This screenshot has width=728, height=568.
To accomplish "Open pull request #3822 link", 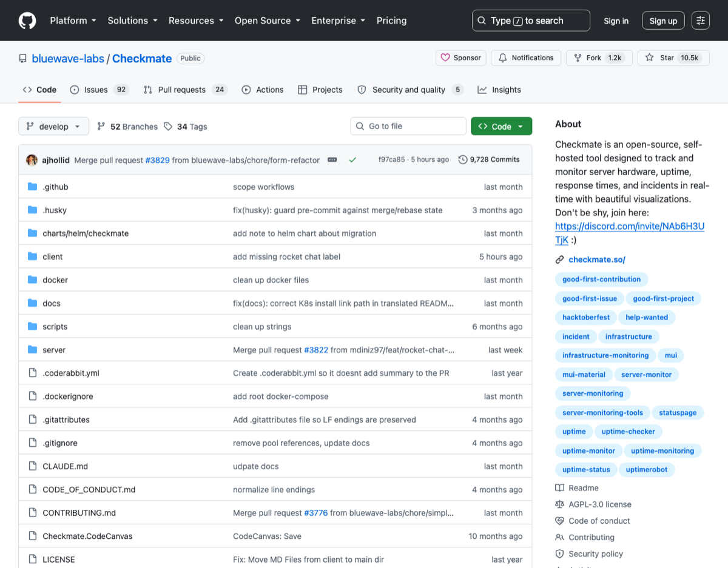I will 315,350.
